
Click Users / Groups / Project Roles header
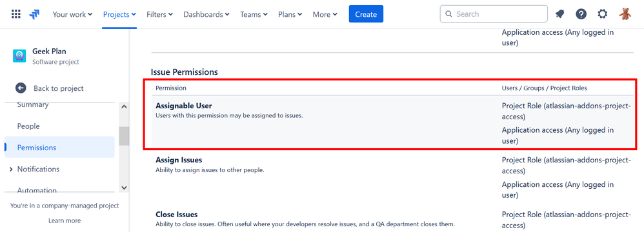click(x=544, y=88)
